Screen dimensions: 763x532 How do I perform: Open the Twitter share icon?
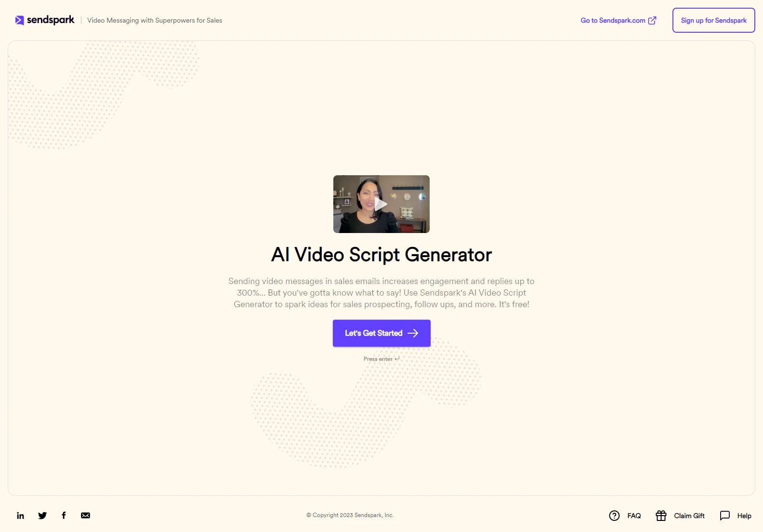(x=42, y=516)
